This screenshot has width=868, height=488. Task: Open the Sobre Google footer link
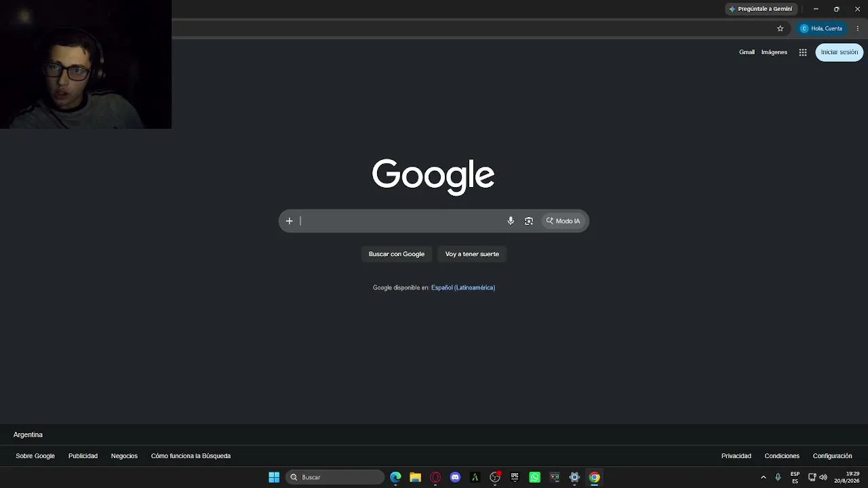point(35,456)
